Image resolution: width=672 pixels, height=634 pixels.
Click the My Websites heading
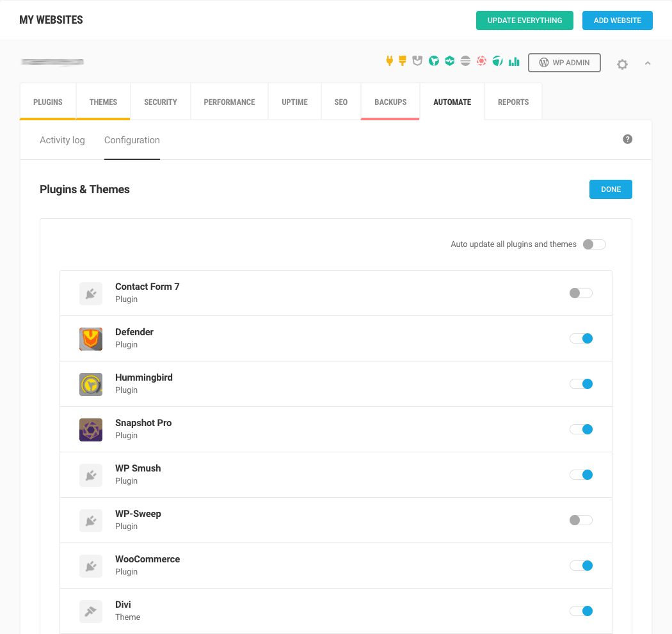[51, 20]
